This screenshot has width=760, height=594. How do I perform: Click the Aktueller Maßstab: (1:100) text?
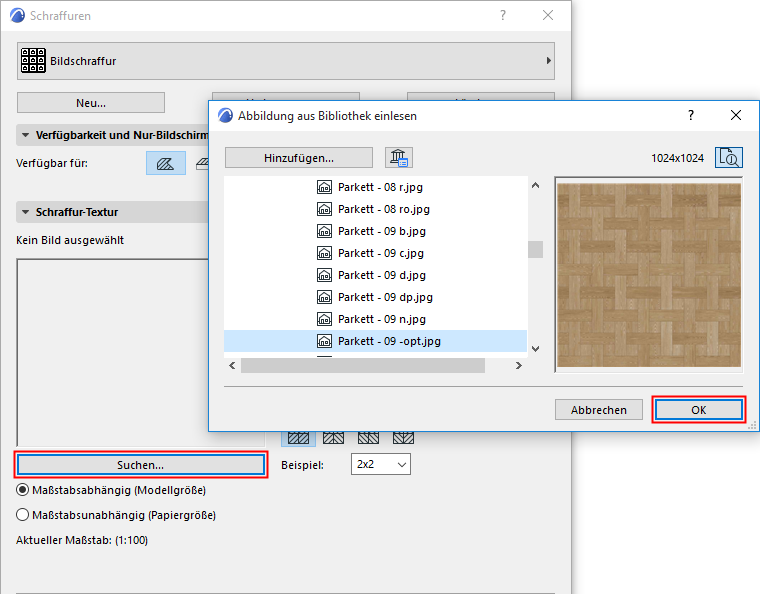coord(82,540)
